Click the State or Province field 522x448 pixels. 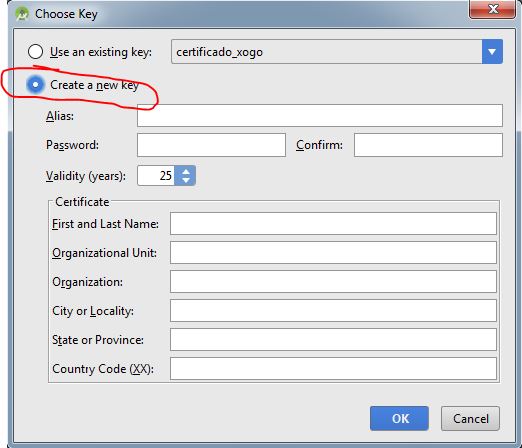[333, 340]
